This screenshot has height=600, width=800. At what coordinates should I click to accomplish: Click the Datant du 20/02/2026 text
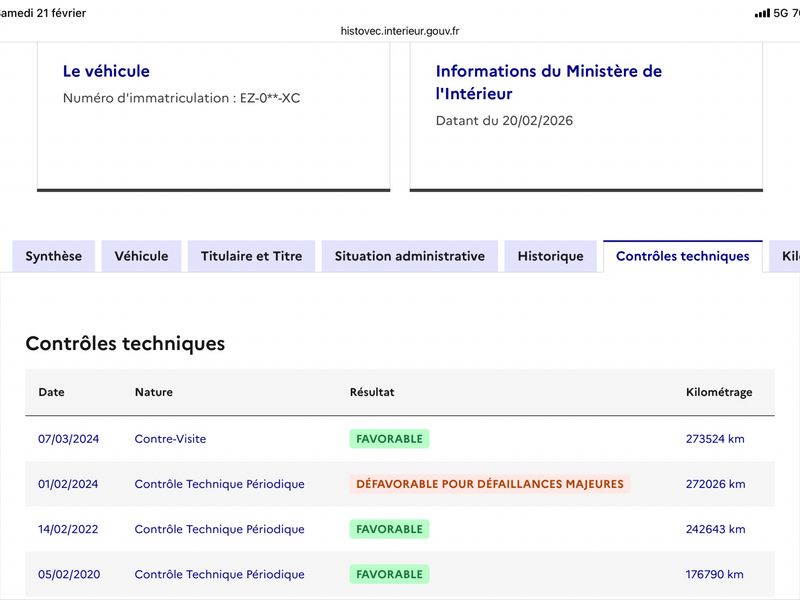pos(504,121)
